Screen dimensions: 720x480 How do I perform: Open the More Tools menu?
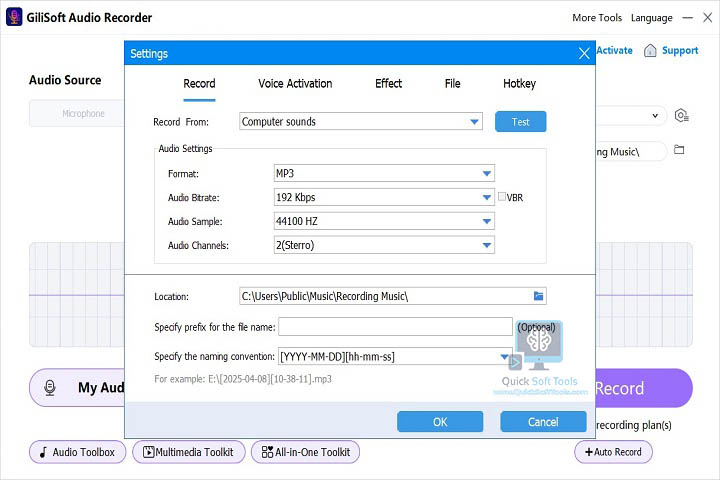(597, 17)
